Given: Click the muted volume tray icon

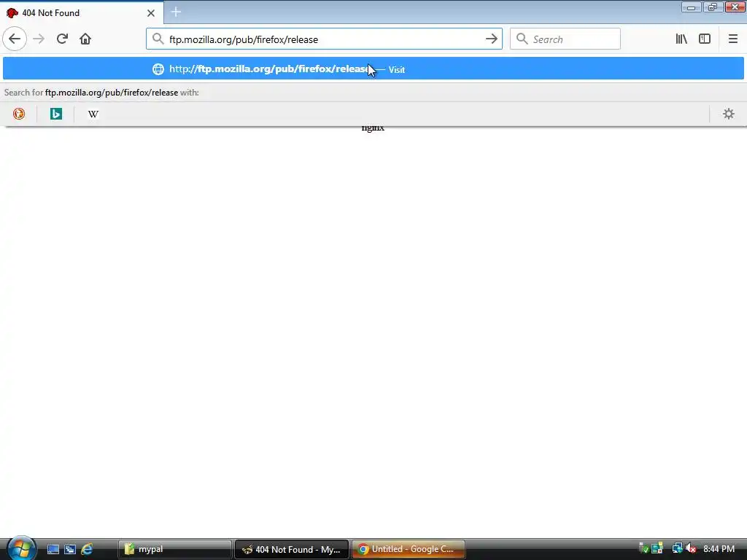Looking at the screenshot, I should (691, 549).
